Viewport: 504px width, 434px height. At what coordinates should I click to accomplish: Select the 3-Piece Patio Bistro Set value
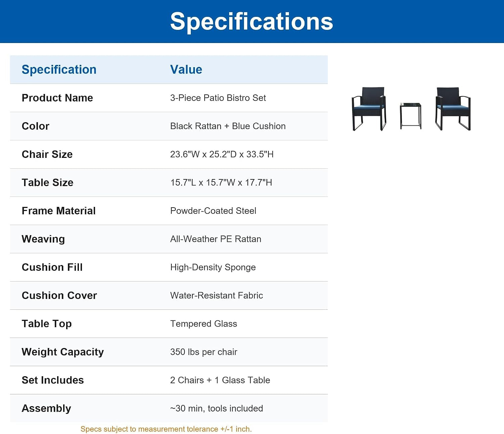point(218,98)
